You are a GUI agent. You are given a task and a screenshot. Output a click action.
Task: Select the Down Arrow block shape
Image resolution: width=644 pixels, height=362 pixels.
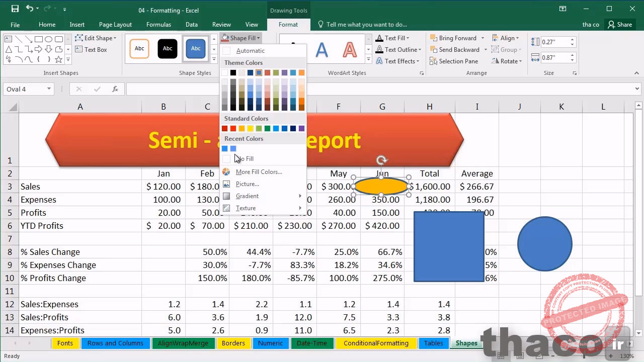click(48, 49)
